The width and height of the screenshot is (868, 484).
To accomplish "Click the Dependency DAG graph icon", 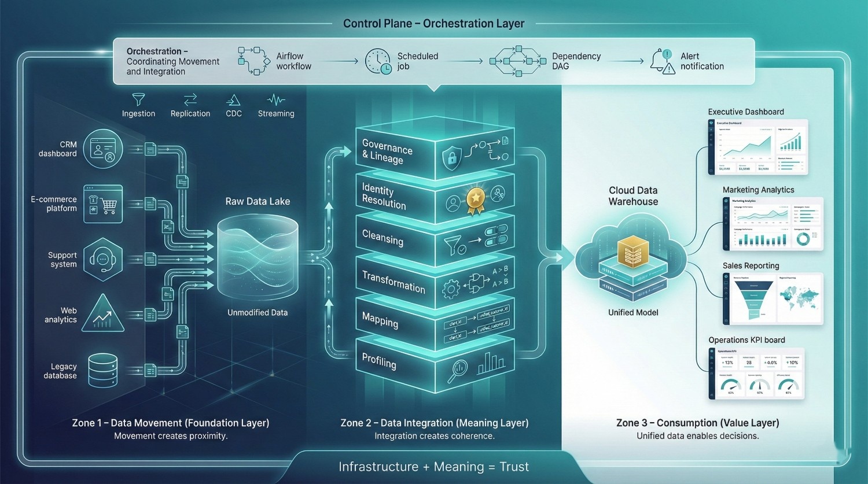I will pyautogui.click(x=517, y=61).
